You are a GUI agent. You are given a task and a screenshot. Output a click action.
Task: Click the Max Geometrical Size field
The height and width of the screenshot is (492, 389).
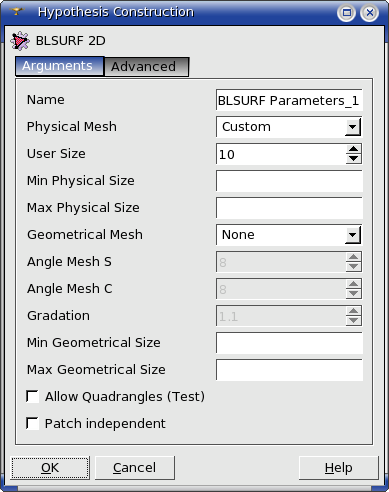(x=289, y=370)
